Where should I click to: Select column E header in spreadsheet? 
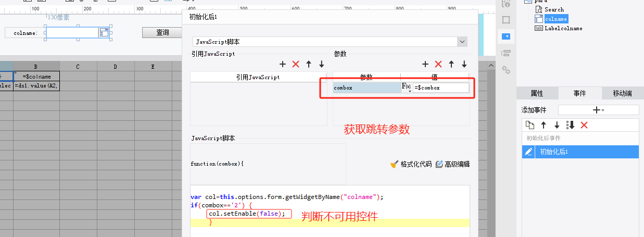[153, 66]
